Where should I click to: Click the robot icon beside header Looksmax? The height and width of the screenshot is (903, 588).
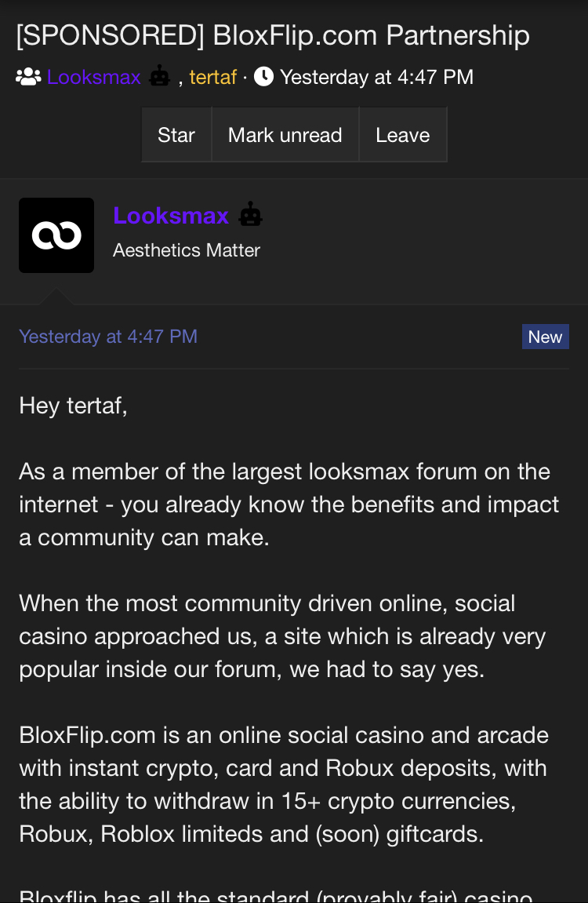point(160,76)
